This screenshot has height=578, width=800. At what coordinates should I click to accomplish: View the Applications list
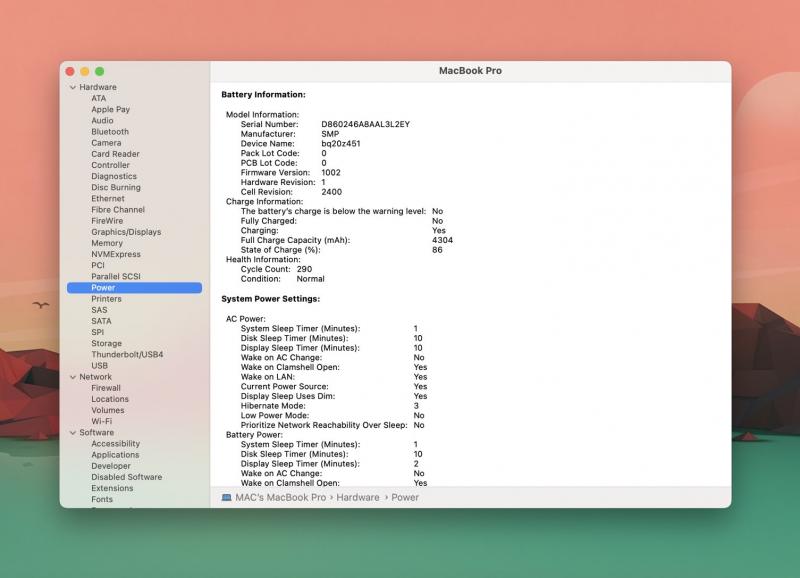point(115,455)
